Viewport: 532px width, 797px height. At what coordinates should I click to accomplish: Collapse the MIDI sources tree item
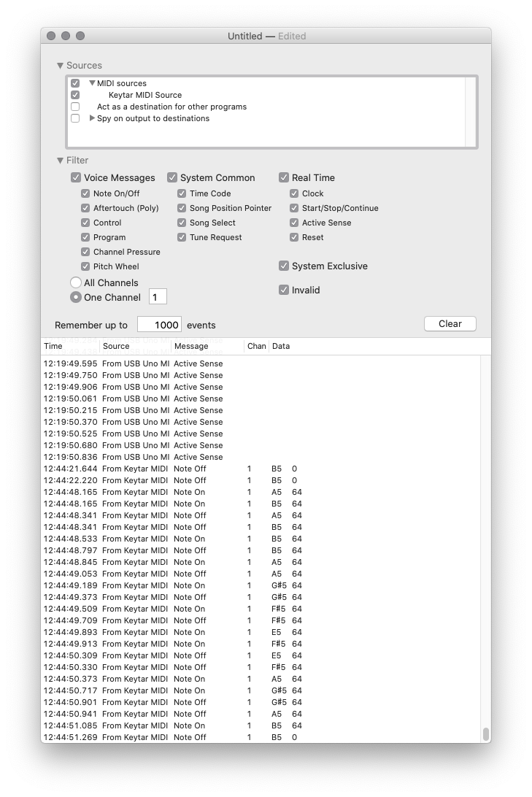(92, 83)
